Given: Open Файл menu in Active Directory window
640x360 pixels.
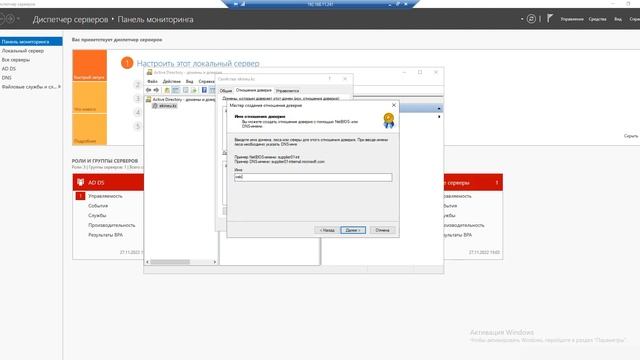Looking at the screenshot, I should [152, 81].
